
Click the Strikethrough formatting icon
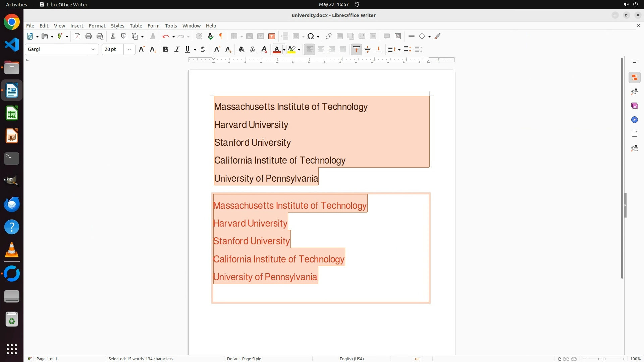tap(203, 50)
